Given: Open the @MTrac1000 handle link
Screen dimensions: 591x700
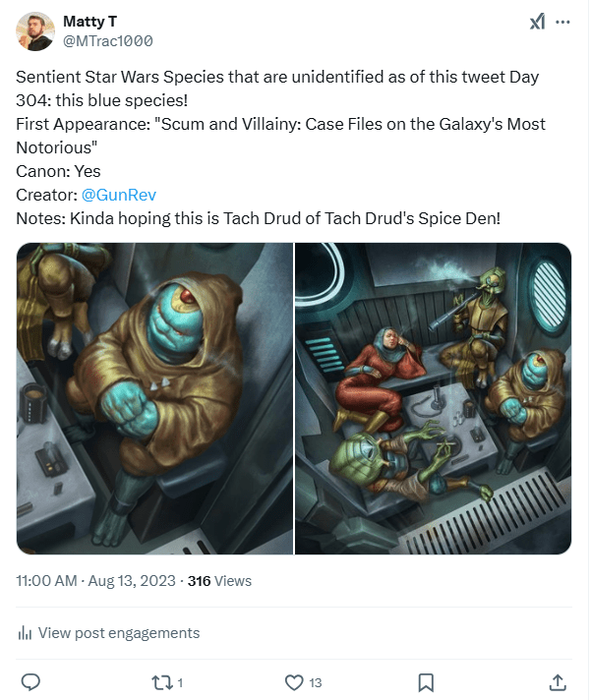Looking at the screenshot, I should pyautogui.click(x=108, y=40).
